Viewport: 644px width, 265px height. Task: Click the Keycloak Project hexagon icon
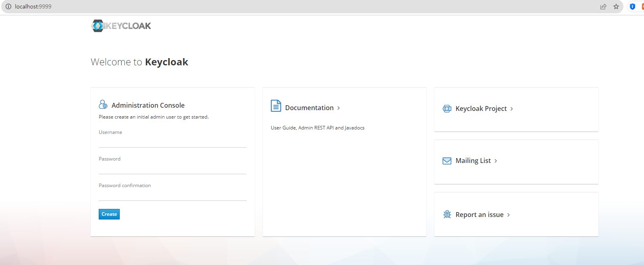(447, 109)
